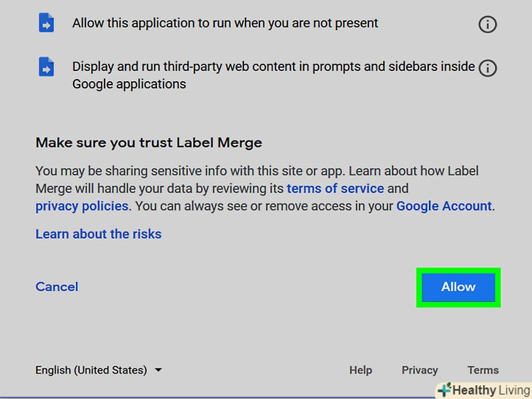Open info icon for run when not present
The width and height of the screenshot is (532, 399).
pos(487,24)
